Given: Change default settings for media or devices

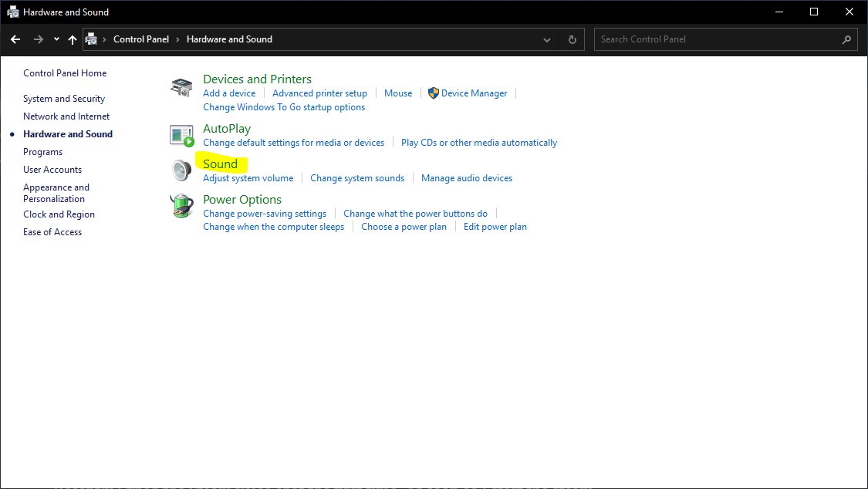Looking at the screenshot, I should (293, 142).
